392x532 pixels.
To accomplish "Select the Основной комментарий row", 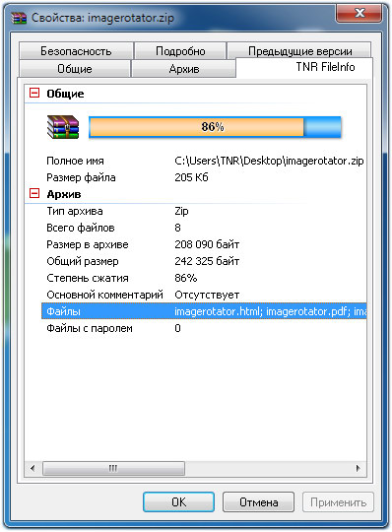I will [x=204, y=295].
